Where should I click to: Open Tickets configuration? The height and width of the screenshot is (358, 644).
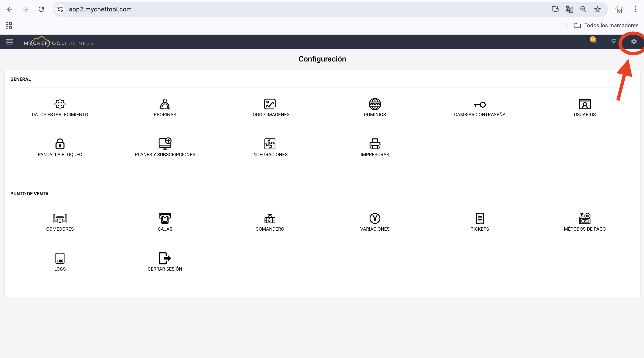pos(479,222)
